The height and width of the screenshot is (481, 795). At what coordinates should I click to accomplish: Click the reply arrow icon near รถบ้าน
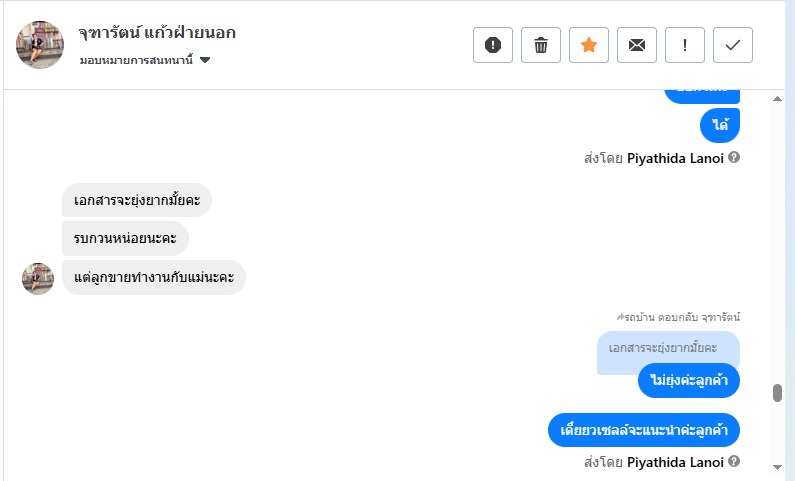coord(620,317)
